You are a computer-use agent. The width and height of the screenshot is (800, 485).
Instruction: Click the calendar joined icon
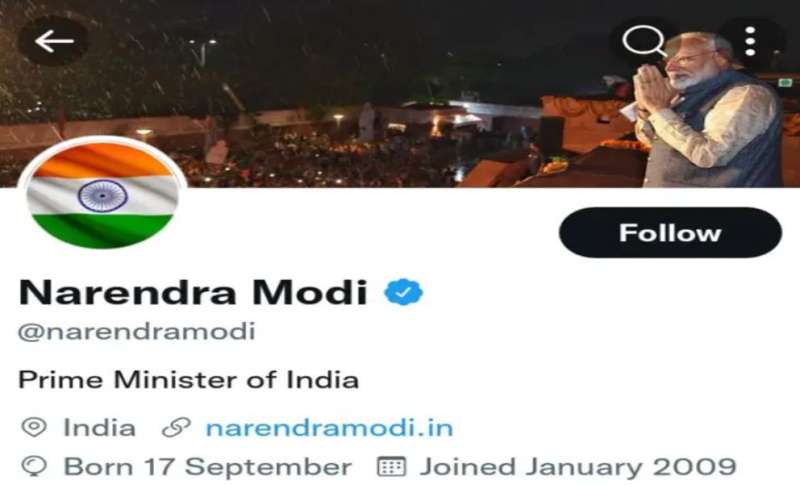[x=391, y=466]
